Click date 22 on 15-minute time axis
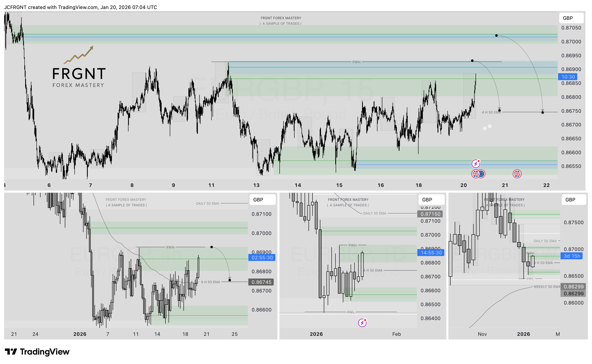This screenshot has width=592, height=364. [x=546, y=185]
